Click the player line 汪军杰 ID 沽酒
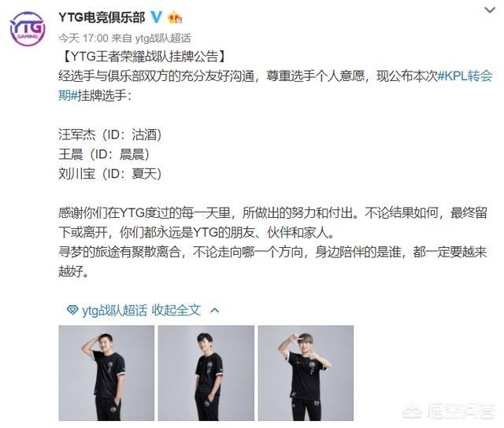 (x=110, y=135)
